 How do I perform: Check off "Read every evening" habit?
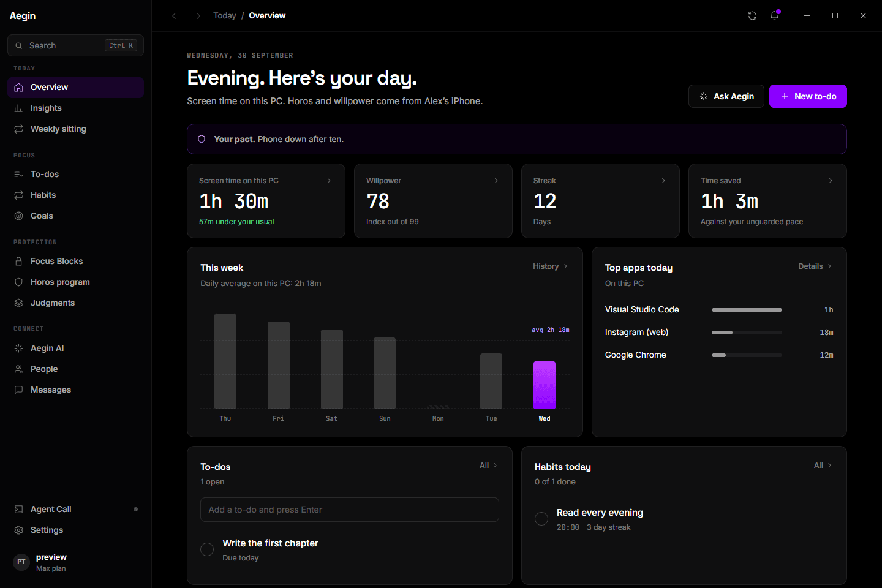click(x=541, y=519)
